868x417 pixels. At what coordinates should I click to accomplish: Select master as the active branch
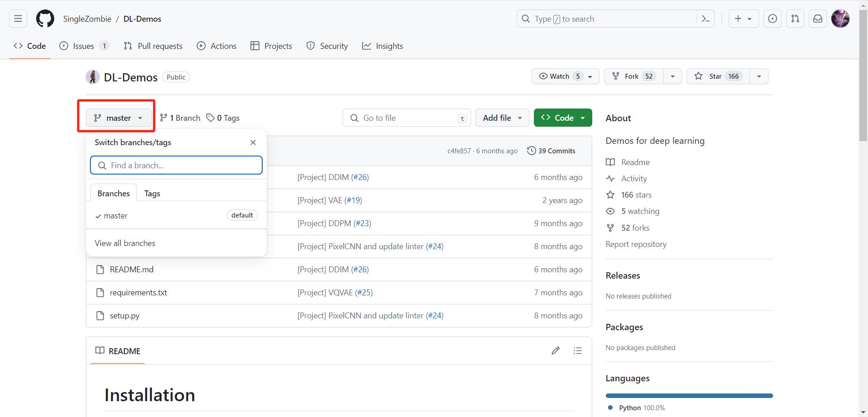[116, 216]
